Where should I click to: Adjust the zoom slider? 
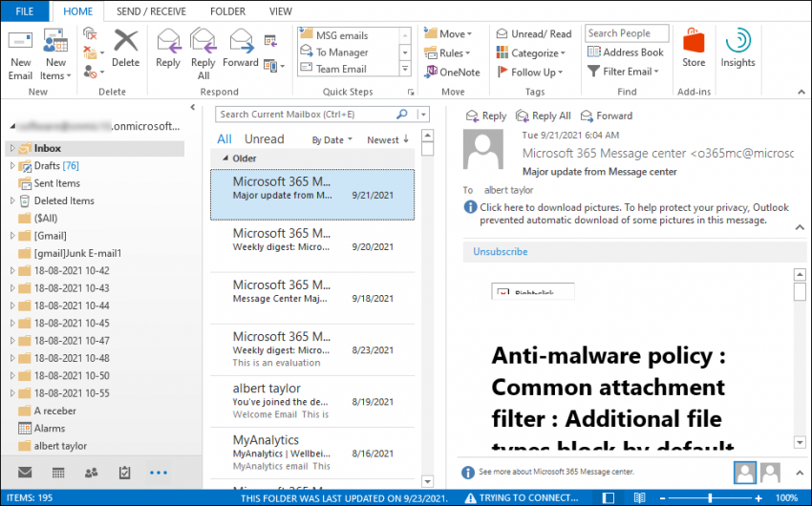click(710, 497)
